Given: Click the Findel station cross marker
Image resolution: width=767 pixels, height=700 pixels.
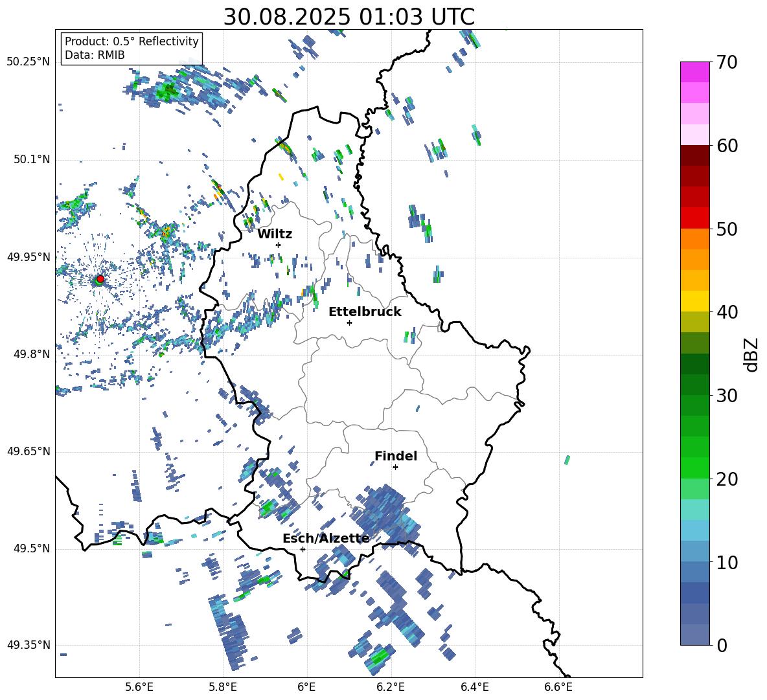Looking at the screenshot, I should click(395, 468).
